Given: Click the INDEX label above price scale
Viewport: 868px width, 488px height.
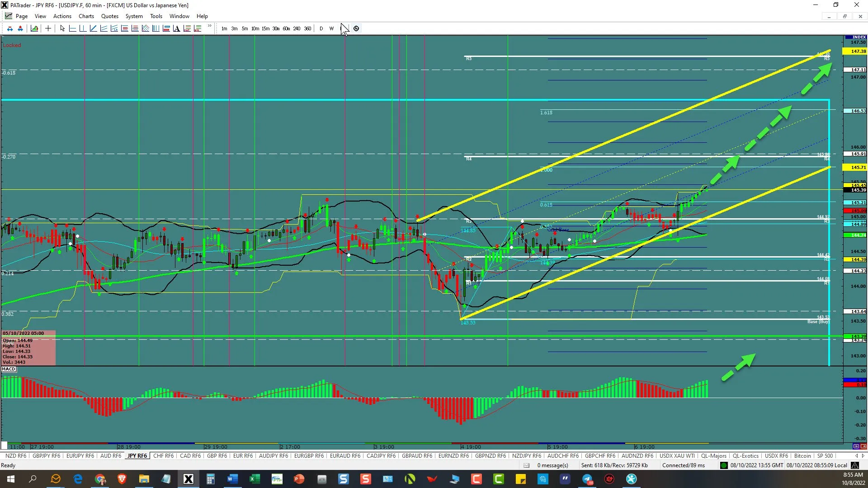Looking at the screenshot, I should (x=859, y=37).
